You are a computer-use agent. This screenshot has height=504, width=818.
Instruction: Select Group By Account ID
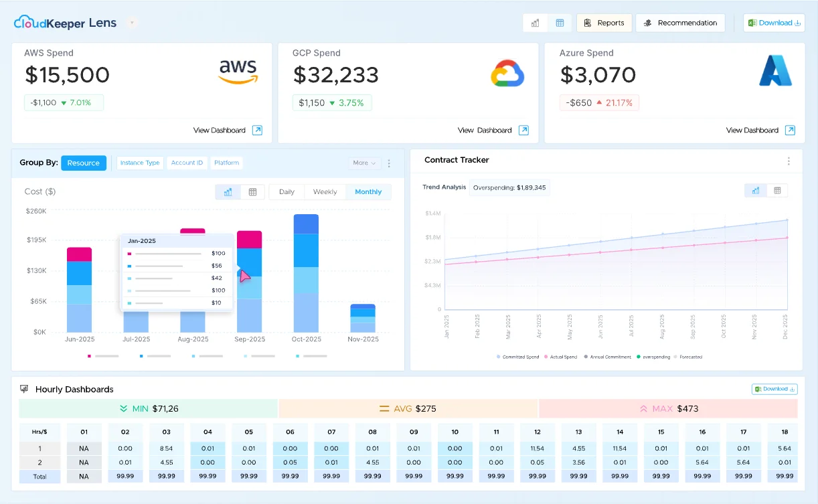(187, 163)
